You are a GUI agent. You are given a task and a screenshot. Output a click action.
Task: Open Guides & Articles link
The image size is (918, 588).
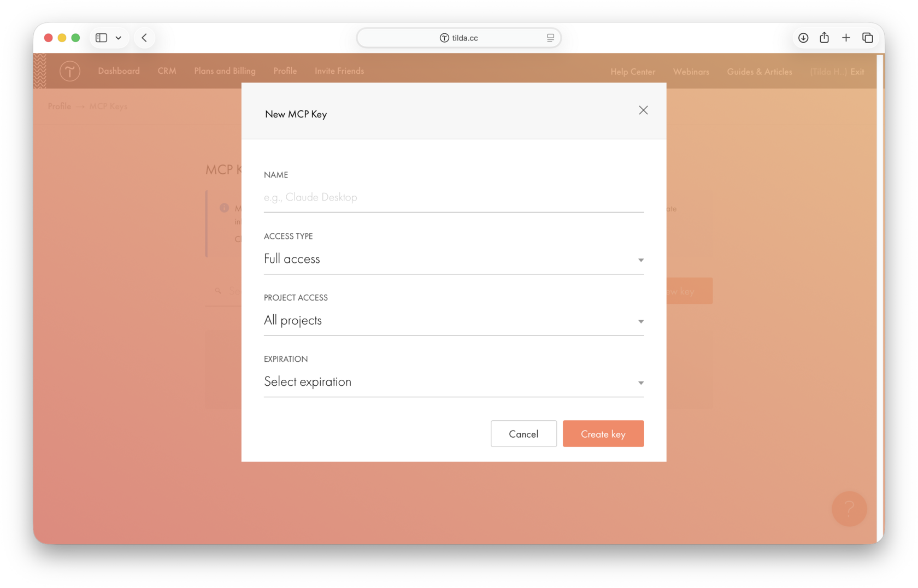click(x=760, y=72)
